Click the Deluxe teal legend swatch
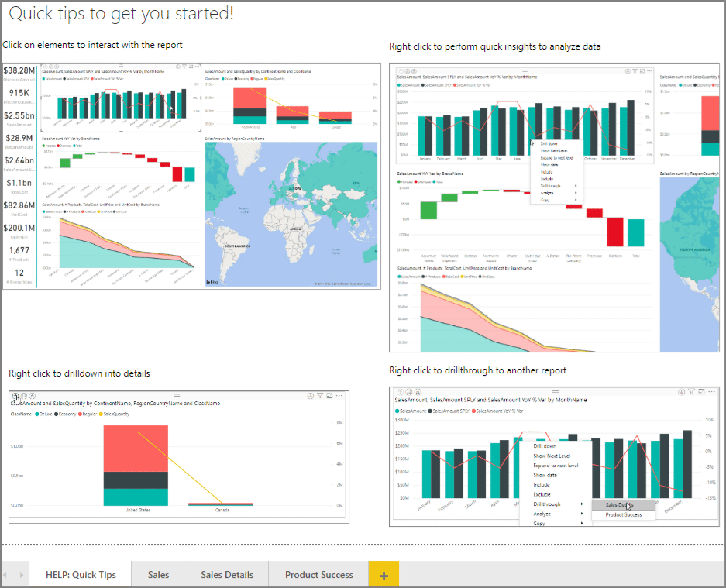Image resolution: width=726 pixels, height=588 pixels. coord(37,414)
